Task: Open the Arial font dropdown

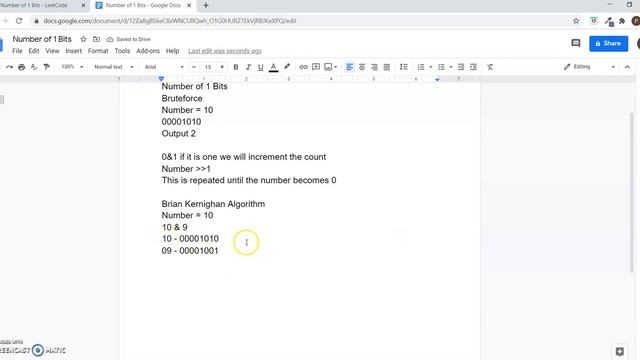Action: (x=164, y=67)
